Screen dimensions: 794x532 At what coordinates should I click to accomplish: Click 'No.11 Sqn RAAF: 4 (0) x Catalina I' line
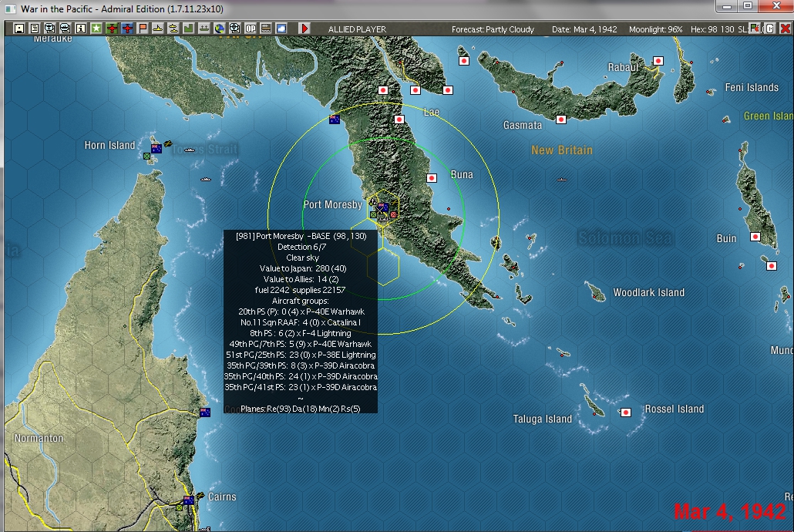pos(301,322)
